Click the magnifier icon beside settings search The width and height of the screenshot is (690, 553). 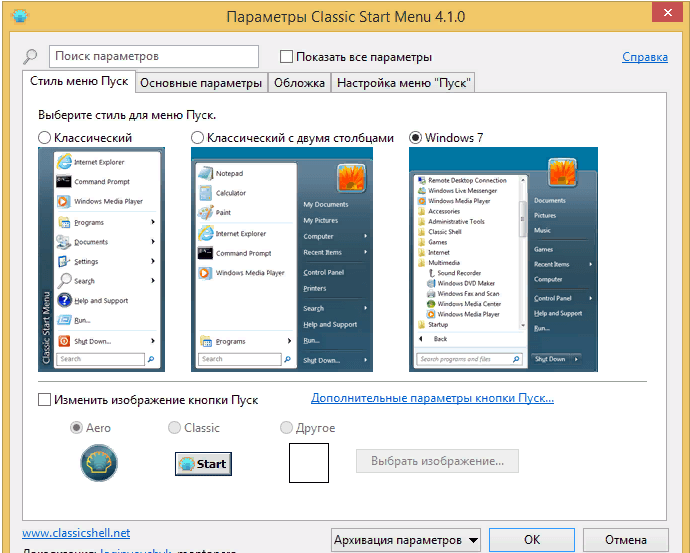coord(30,56)
